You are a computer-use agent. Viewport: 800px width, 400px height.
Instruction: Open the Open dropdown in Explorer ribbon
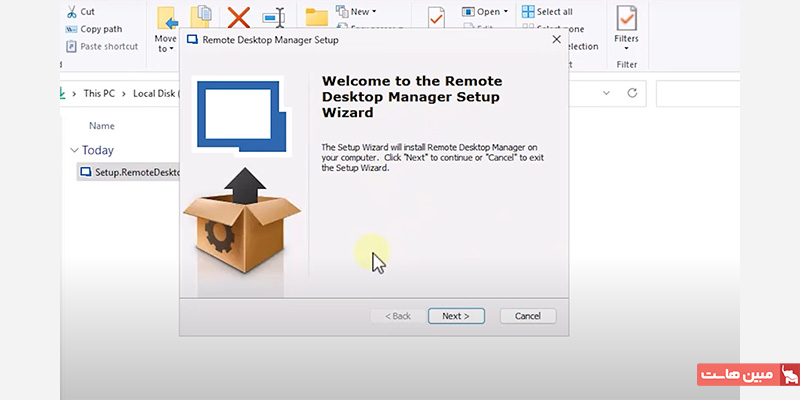click(485, 11)
